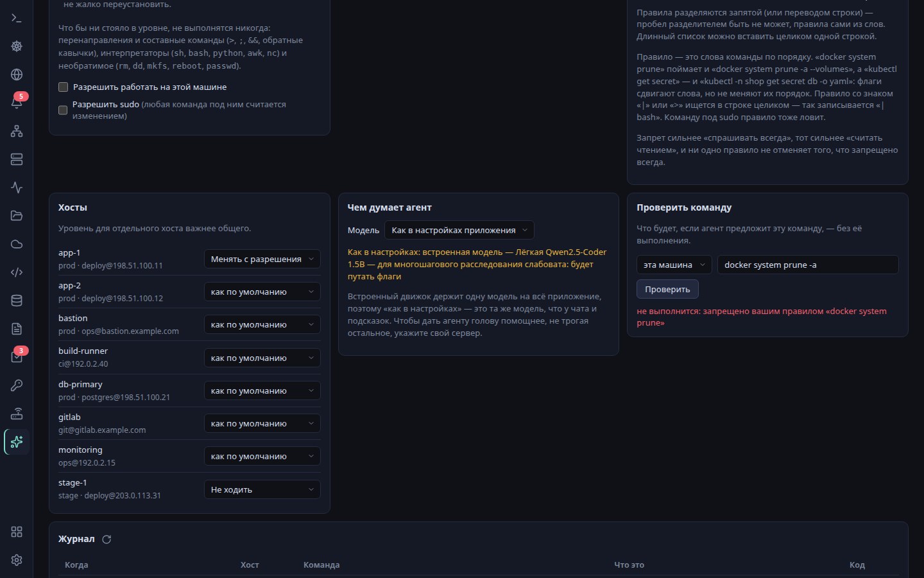Open the settings gear in sidebar
This screenshot has width=924, height=578.
tap(17, 560)
